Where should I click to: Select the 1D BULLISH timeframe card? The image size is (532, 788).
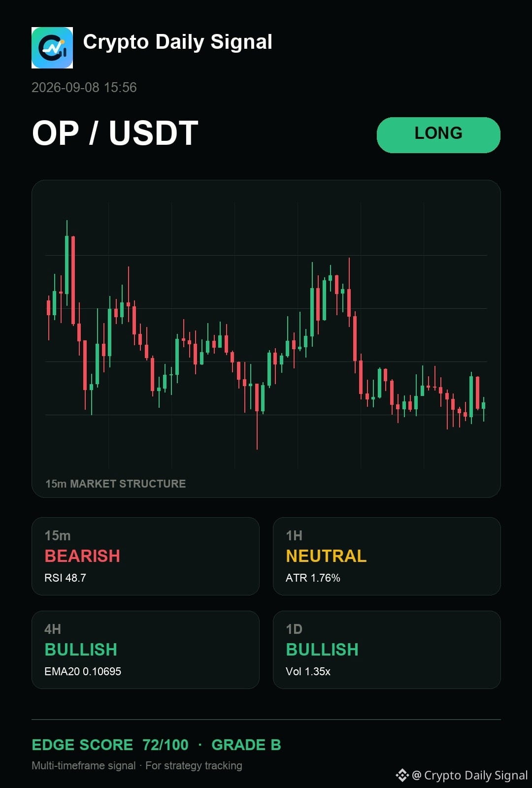click(x=387, y=650)
